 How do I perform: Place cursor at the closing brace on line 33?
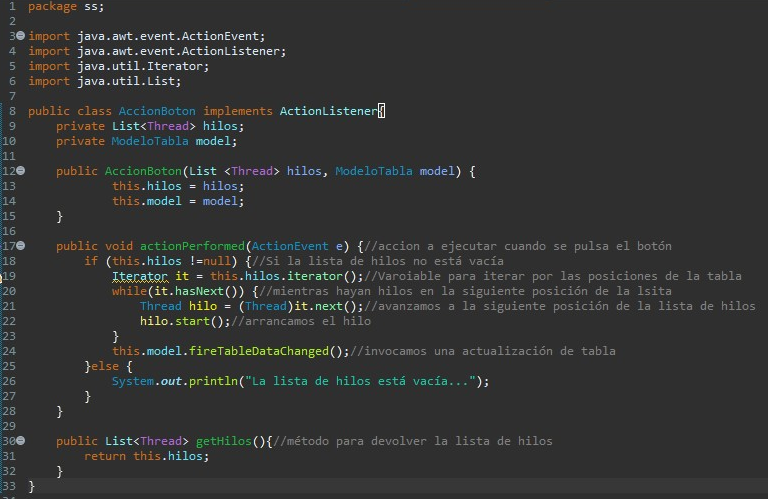(x=32, y=486)
